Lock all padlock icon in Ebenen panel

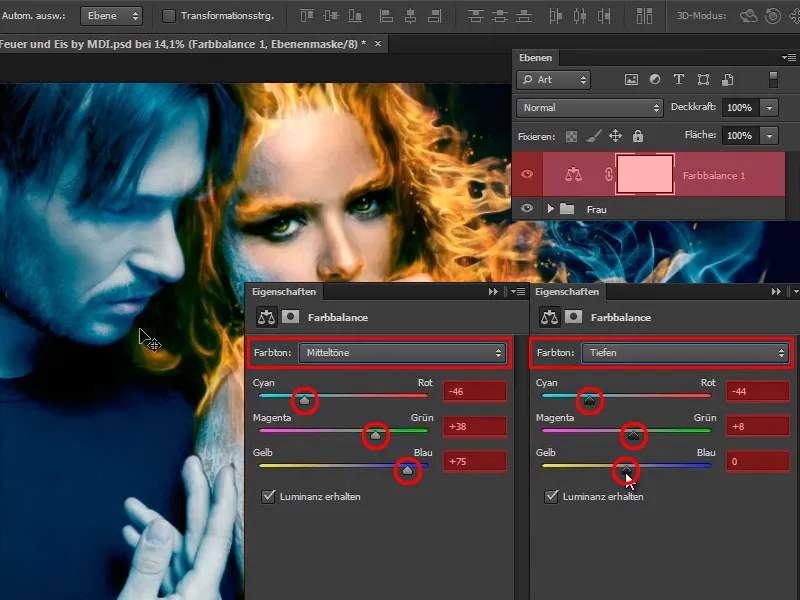click(x=638, y=136)
